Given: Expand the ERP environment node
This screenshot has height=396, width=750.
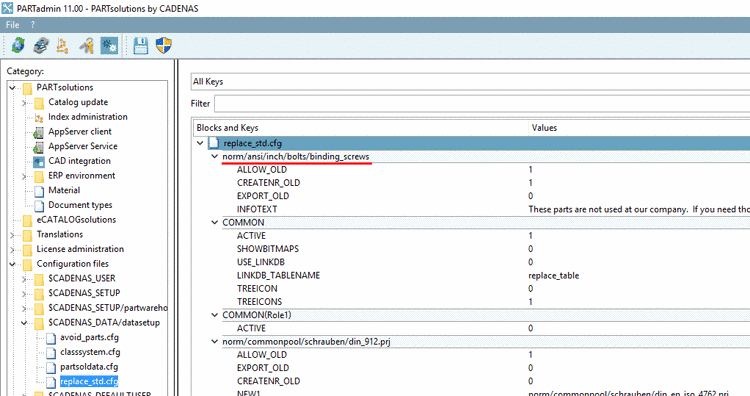Looking at the screenshot, I should pos(24,176).
